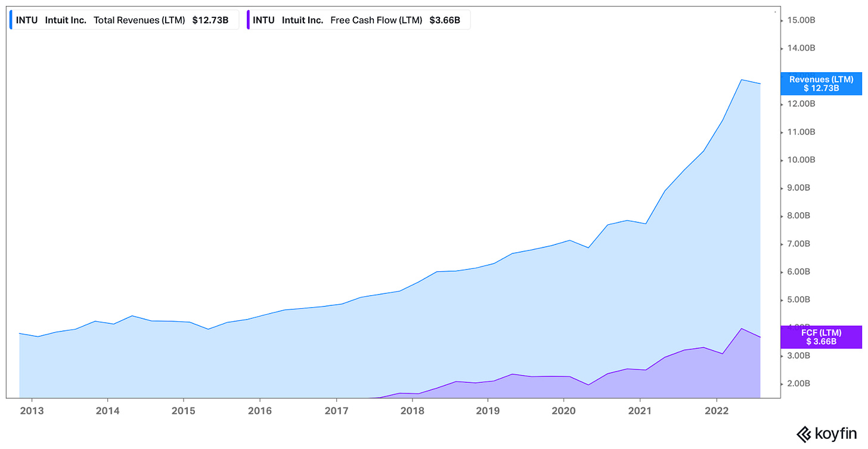868x449 pixels.
Task: Click the koyfin logo in the corner
Action: [826, 434]
